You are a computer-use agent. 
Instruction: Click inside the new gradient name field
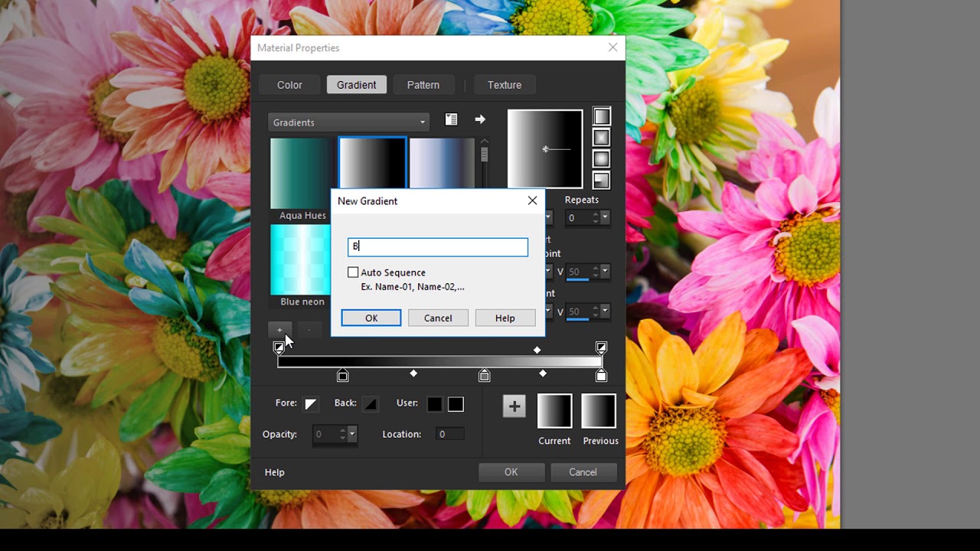[x=438, y=246]
